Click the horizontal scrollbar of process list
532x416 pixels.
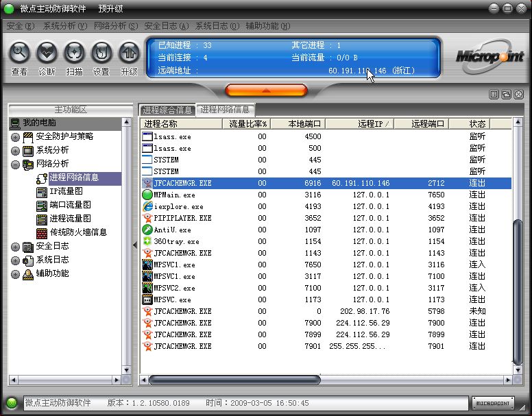234,379
